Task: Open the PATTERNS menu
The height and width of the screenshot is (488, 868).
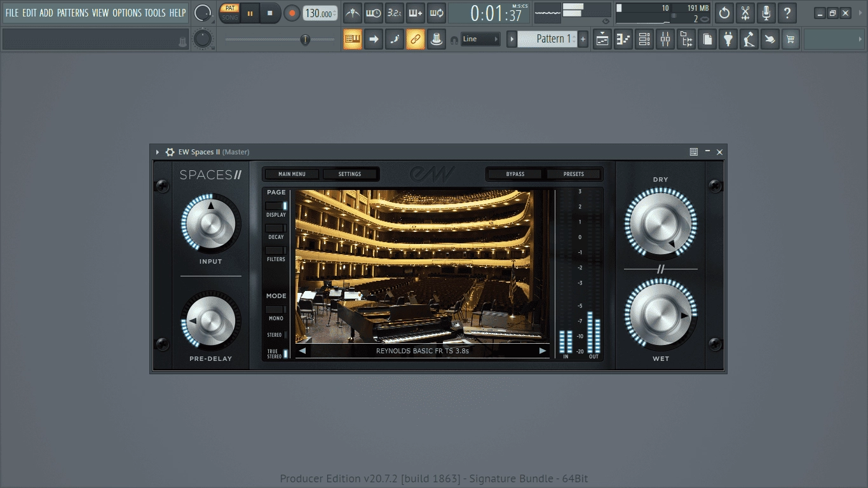Action: coord(72,13)
